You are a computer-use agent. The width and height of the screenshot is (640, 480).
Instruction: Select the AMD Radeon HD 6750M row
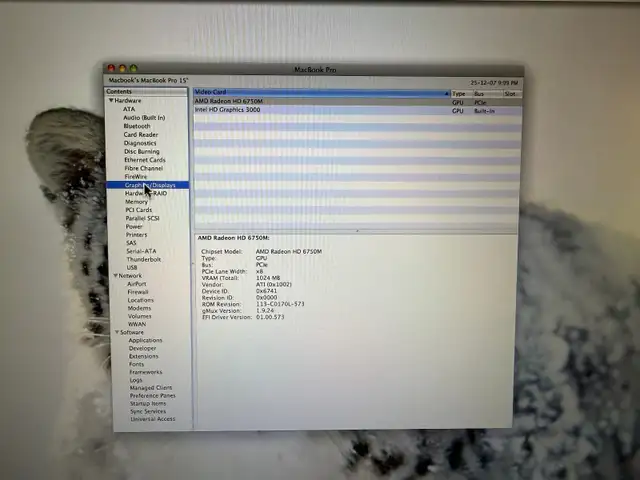358,102
